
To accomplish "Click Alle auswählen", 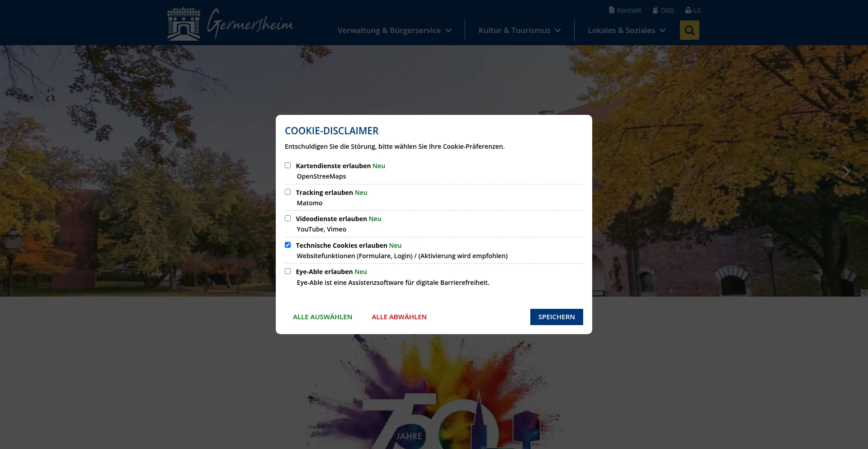I will pyautogui.click(x=322, y=317).
